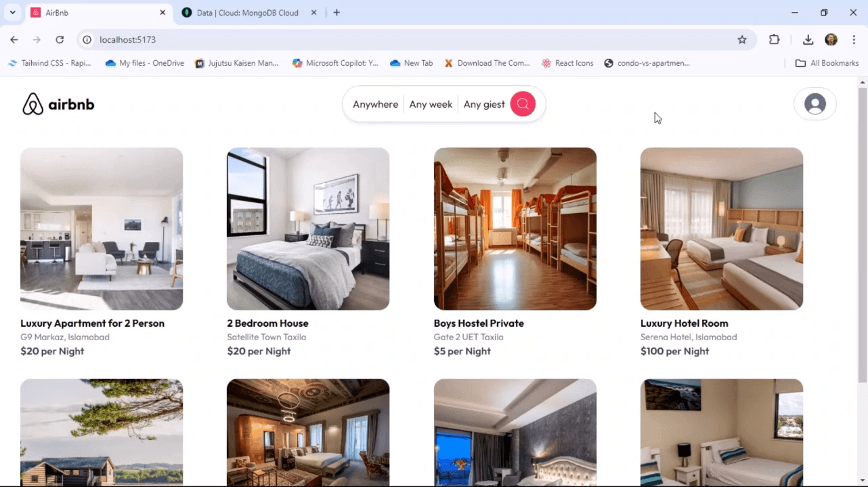Click the page vertical scrollbar thumb
This screenshot has height=487, width=868.
click(x=862, y=235)
